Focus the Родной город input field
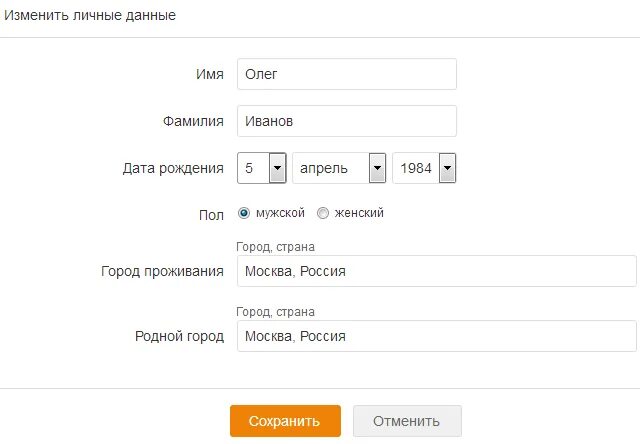 tap(436, 336)
